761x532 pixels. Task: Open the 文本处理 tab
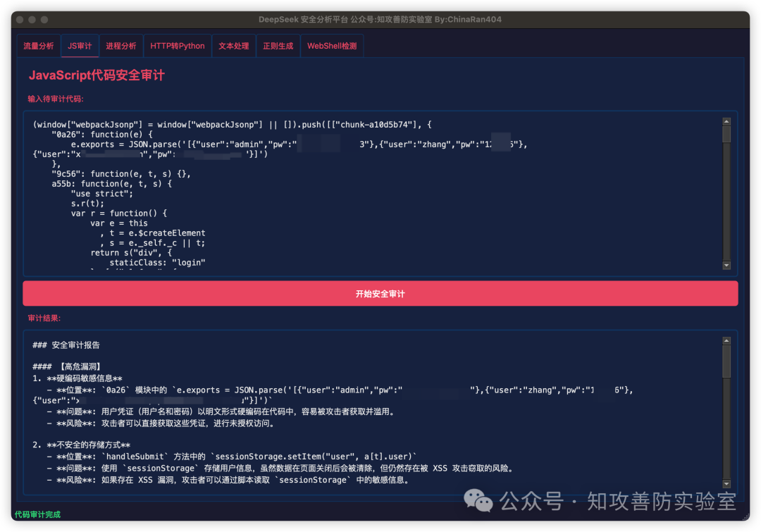pos(234,46)
